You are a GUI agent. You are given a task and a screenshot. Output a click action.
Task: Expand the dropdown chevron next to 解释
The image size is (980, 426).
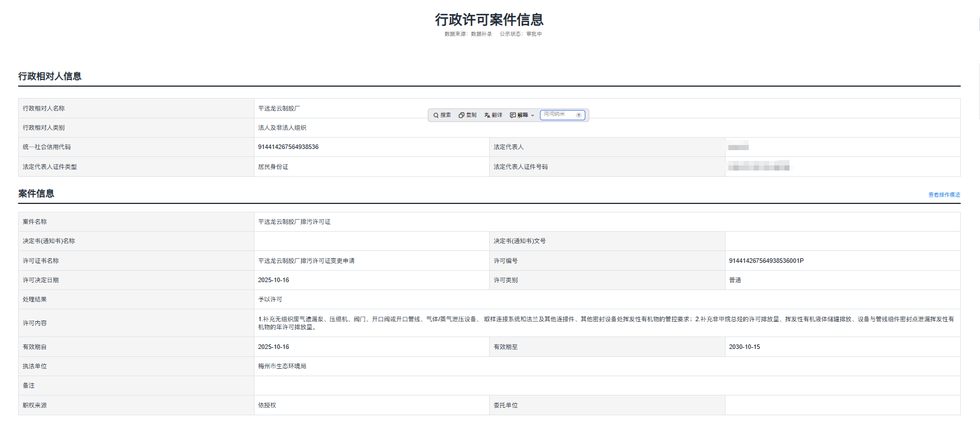coord(533,116)
